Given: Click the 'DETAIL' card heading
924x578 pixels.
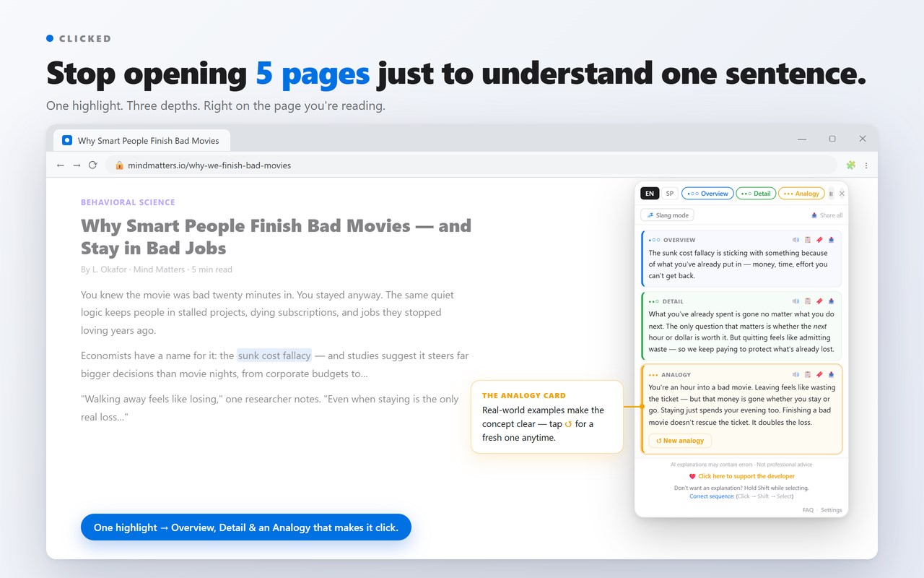Looking at the screenshot, I should (x=673, y=301).
